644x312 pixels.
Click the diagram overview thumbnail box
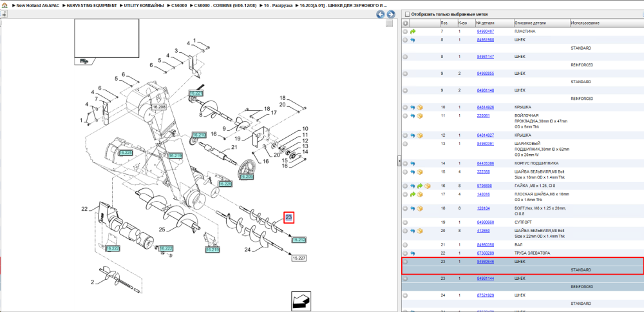[106, 38]
